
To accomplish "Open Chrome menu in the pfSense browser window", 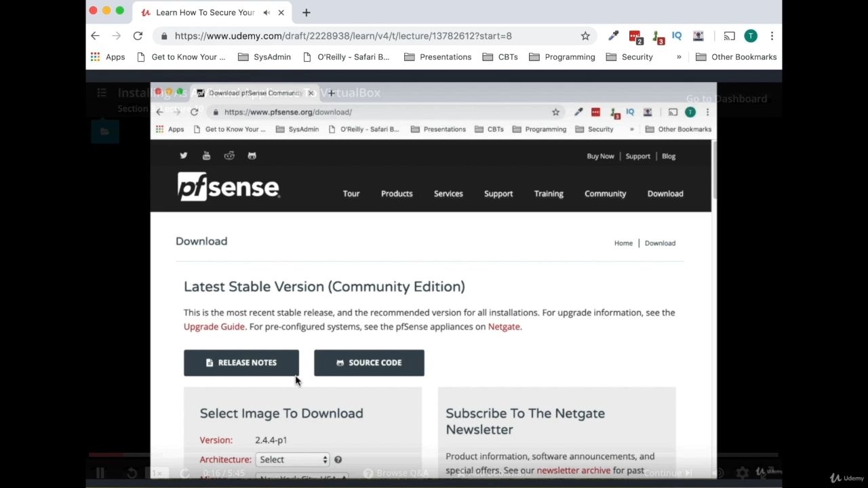I will pos(707,112).
